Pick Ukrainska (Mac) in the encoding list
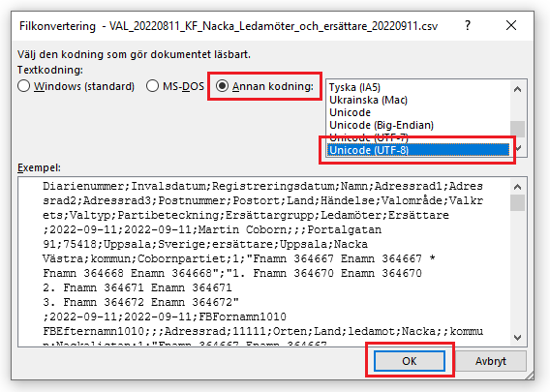Viewport: 550px width, 392px height. (368, 100)
